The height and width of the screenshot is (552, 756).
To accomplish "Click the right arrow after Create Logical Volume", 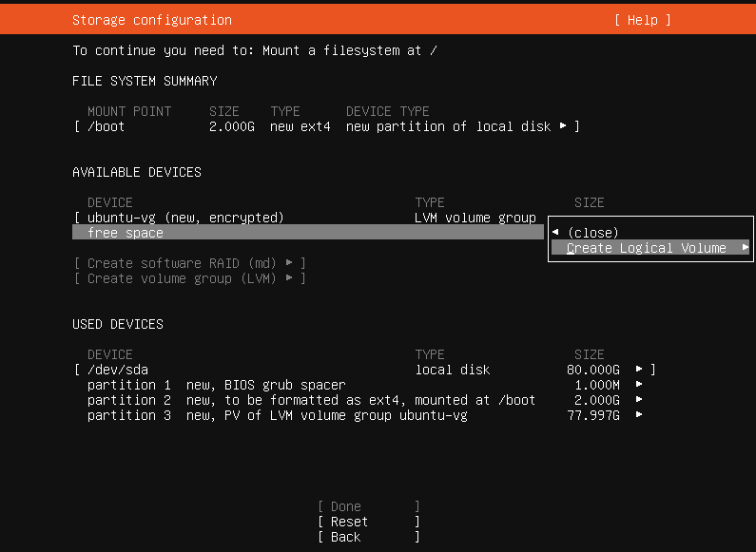I will click(746, 248).
